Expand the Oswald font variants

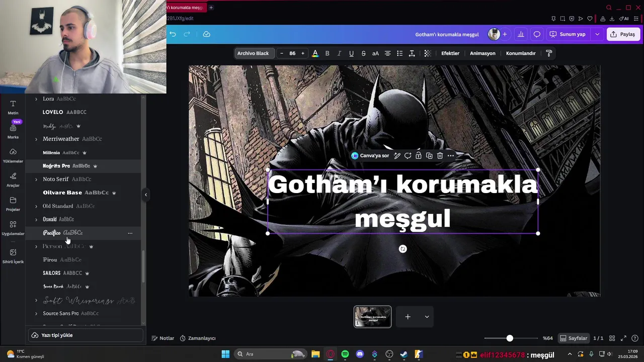(x=36, y=220)
